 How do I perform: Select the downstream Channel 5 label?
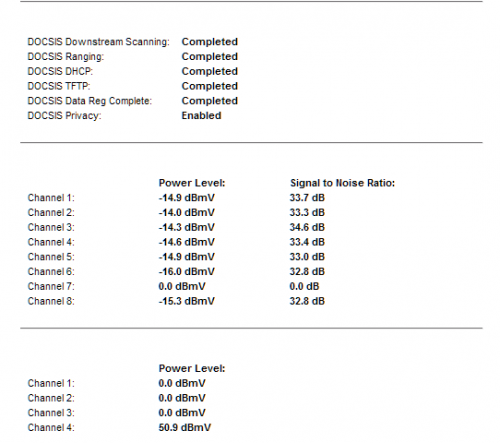51,257
